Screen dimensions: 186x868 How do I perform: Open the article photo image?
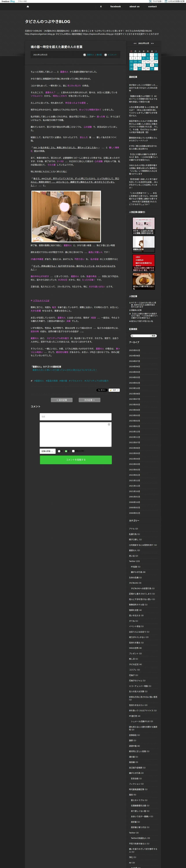click(x=66, y=216)
